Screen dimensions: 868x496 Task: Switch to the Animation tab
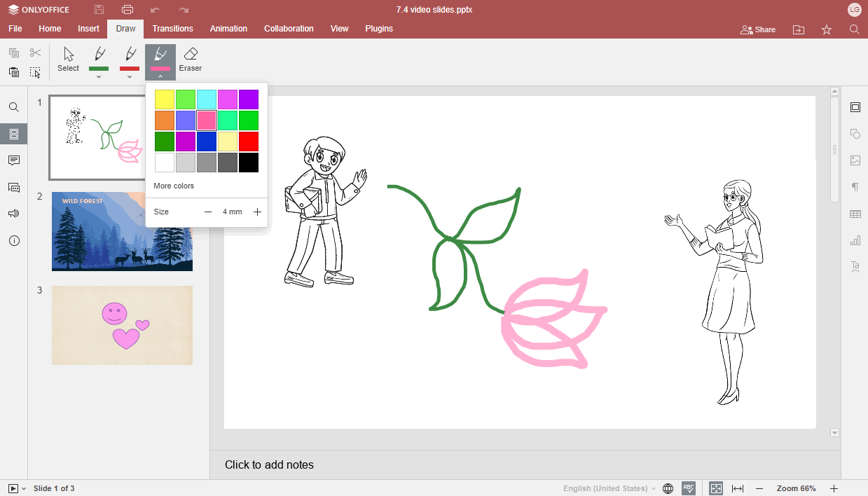pos(228,29)
